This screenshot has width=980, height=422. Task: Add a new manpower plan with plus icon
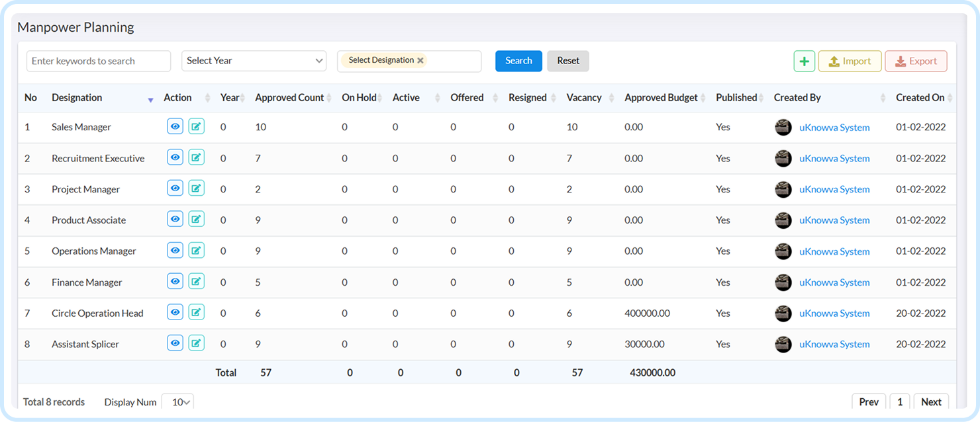pyautogui.click(x=805, y=61)
